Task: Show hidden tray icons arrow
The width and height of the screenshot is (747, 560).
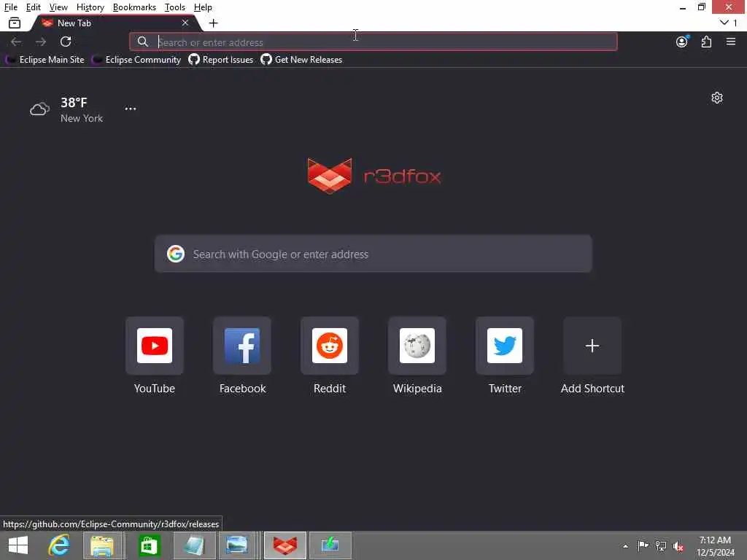Action: click(625, 546)
